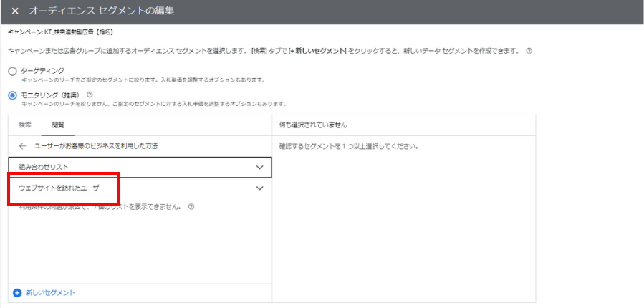This screenshot has width=644, height=308.
Task: Open help icon next to モニタリング（推奨）
Action: [x=90, y=95]
